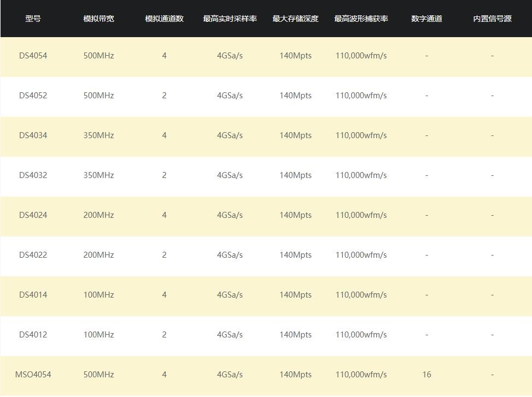Click channel count 4 in DS4014 row
The width and height of the screenshot is (532, 397).
click(164, 295)
